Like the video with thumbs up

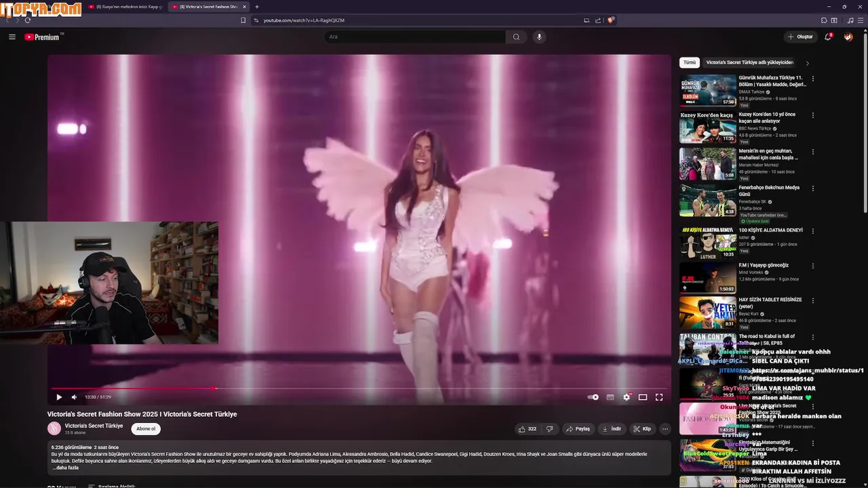point(527,428)
